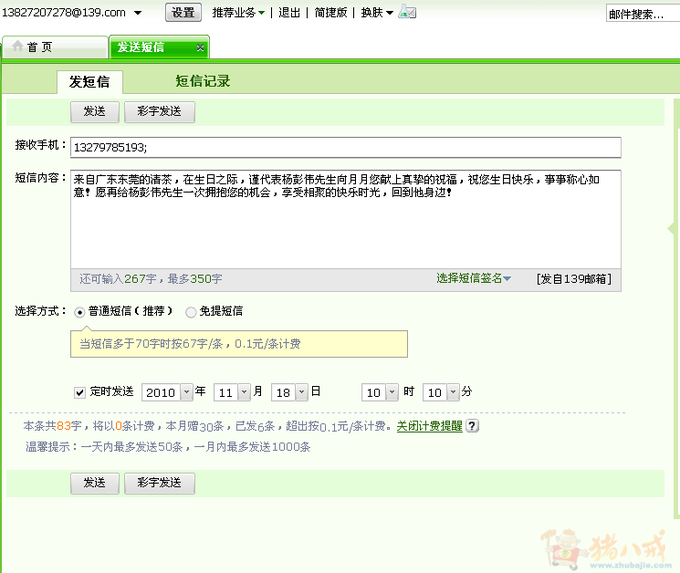This screenshot has width=680, height=573.
Task: Click the [发自139邮箱] signature text
Action: [x=574, y=279]
